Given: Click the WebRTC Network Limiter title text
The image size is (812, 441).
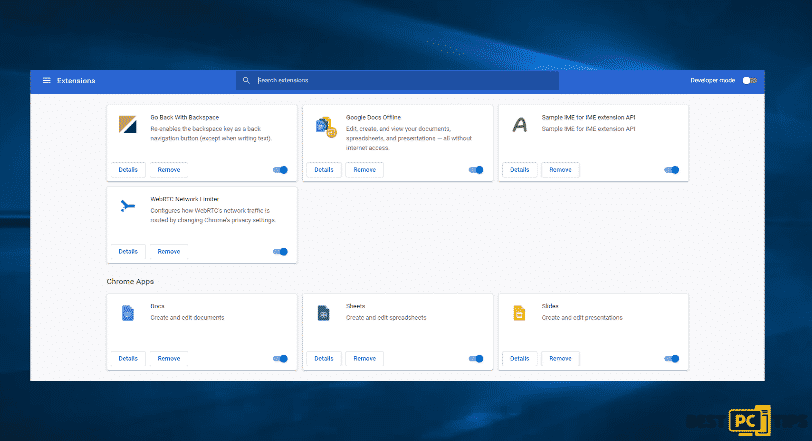Looking at the screenshot, I should click(185, 199).
